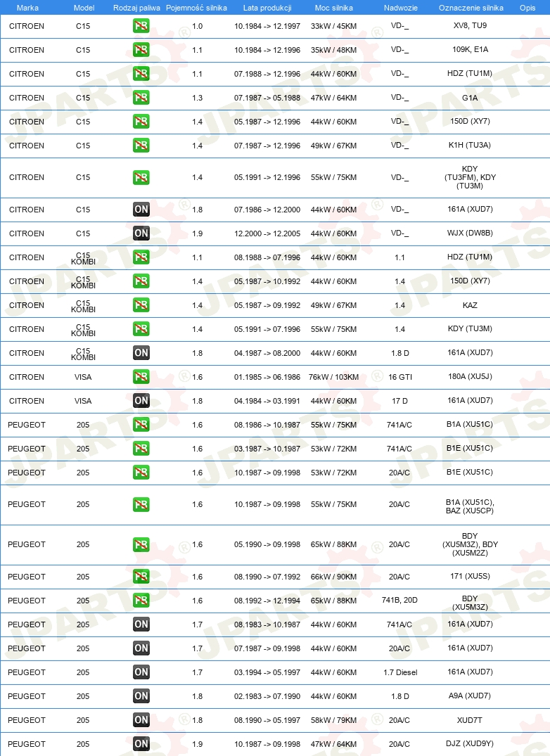This screenshot has width=550, height=756.
Task: Select the XUD7T engine code cell
Action: [470, 720]
